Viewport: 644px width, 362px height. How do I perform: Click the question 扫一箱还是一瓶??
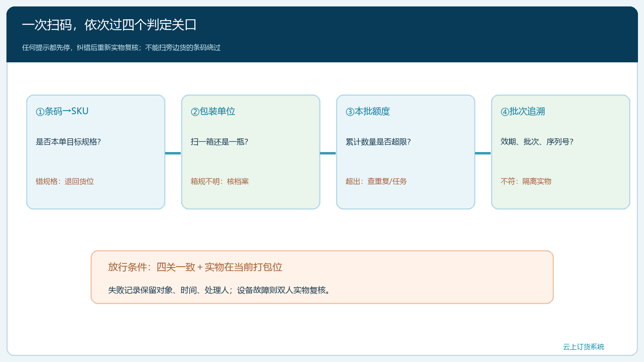(x=219, y=142)
